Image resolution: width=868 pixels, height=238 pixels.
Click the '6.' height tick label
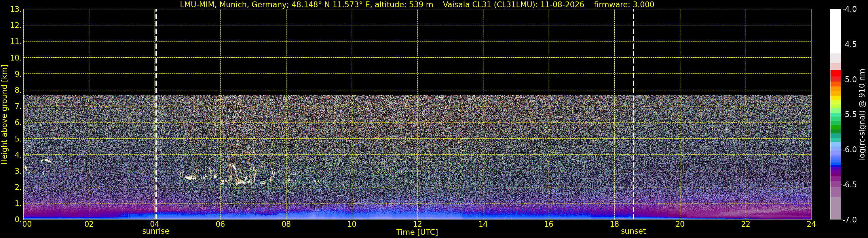point(18,123)
